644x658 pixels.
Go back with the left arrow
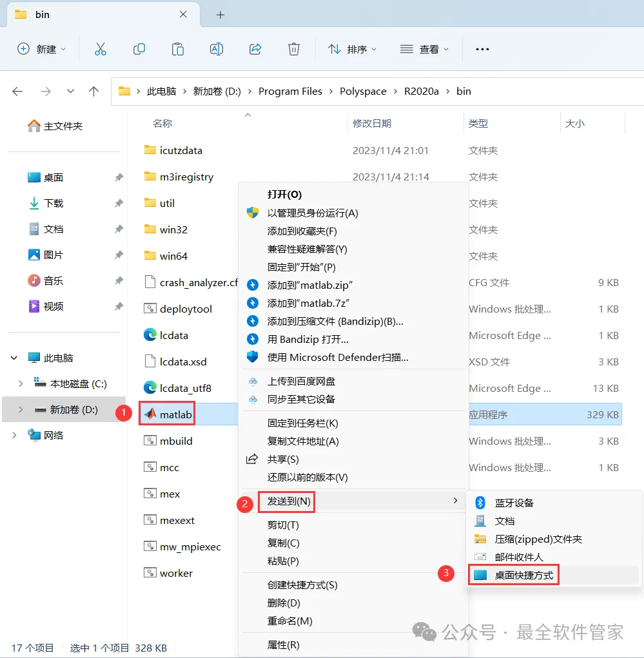tap(17, 91)
